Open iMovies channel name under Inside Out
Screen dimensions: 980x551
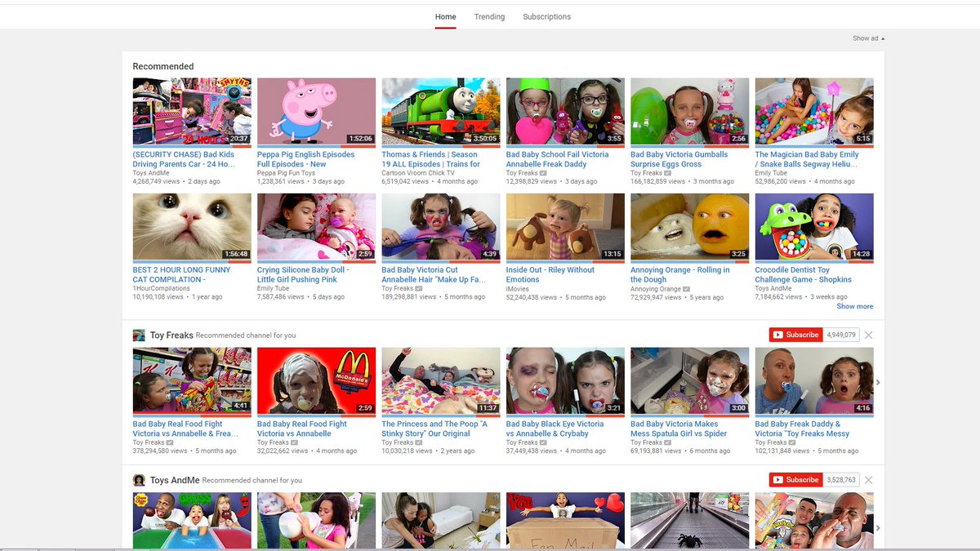coord(518,288)
